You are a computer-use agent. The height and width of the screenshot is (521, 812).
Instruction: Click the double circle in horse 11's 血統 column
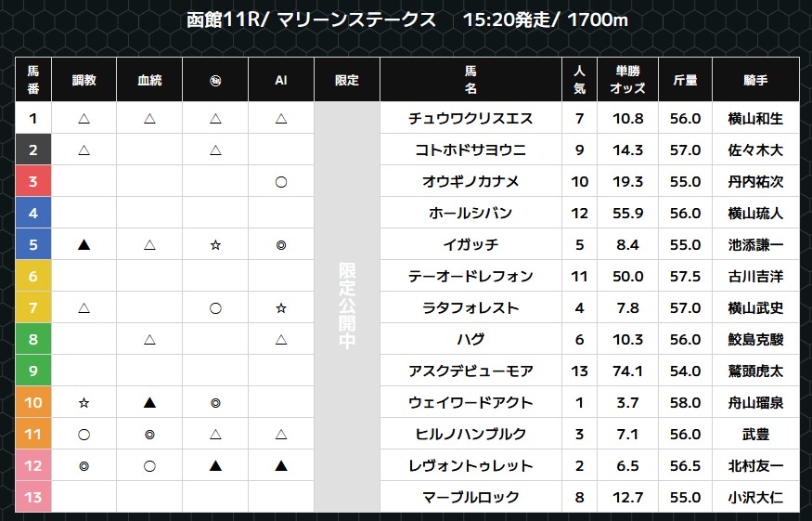149,435
